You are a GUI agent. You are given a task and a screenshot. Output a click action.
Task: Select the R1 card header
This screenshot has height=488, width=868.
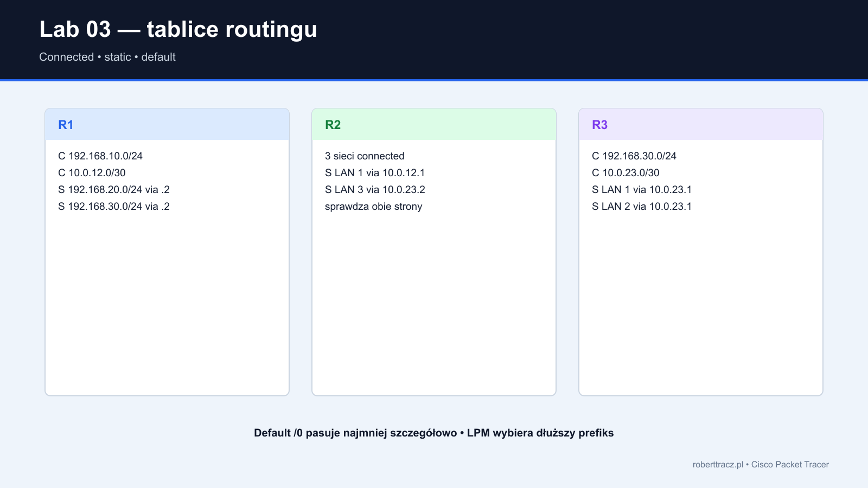point(167,125)
